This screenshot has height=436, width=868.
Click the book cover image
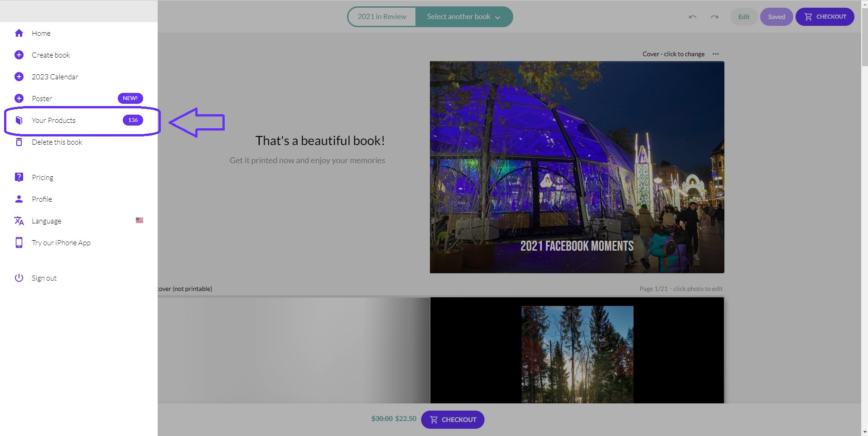click(577, 167)
